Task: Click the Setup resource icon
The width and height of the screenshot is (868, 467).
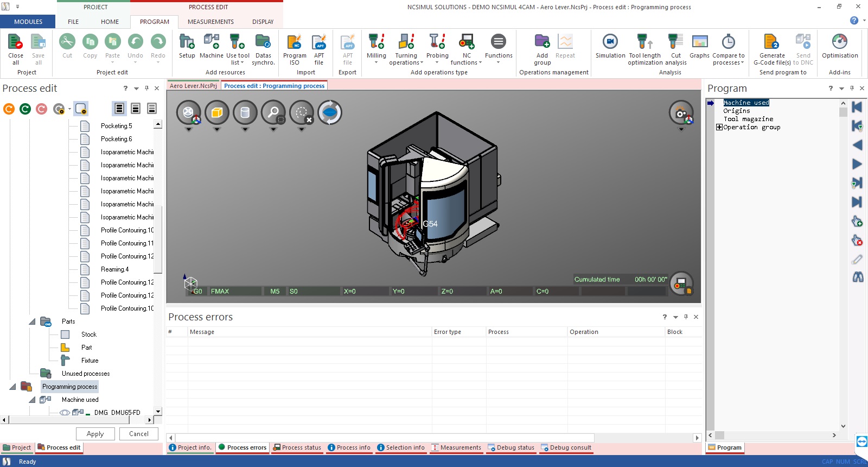Action: [187, 47]
